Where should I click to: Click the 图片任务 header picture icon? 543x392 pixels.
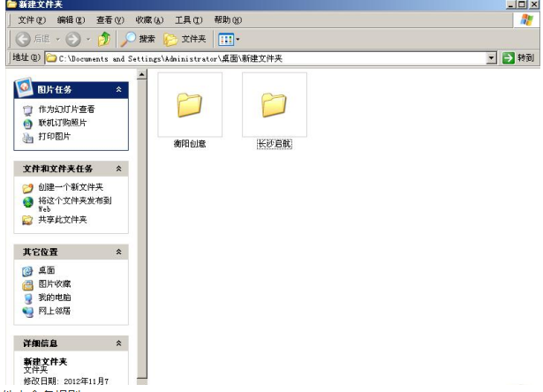[x=24, y=87]
